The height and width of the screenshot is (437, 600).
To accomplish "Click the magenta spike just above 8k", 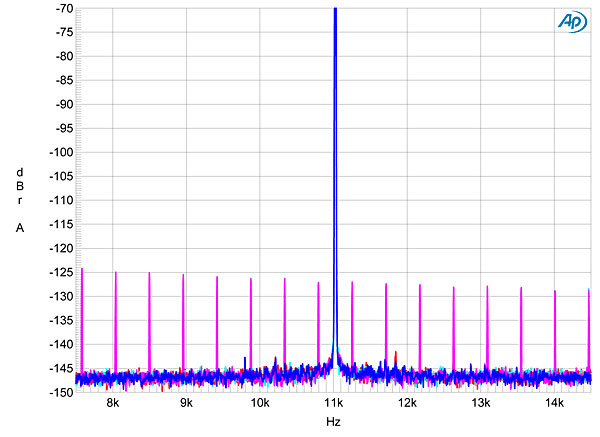I will click(x=116, y=321).
